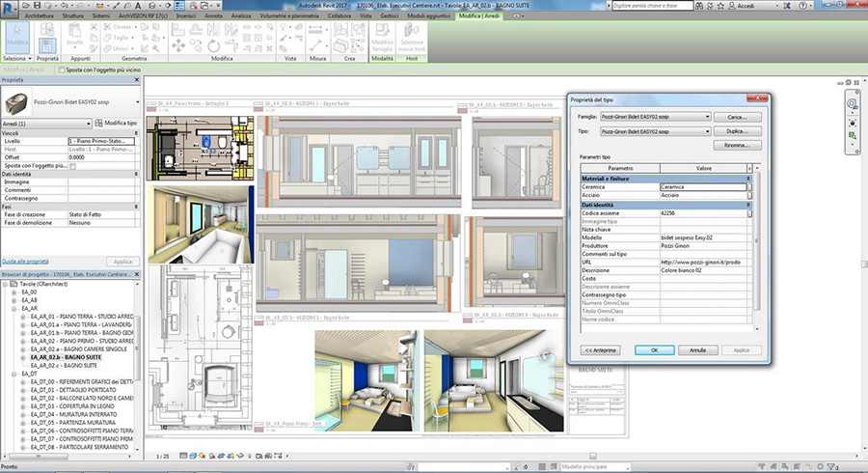Click the Move tool cross-arrows icon in Modifica panel
Image resolution: width=868 pixels, height=473 pixels.
[178, 46]
